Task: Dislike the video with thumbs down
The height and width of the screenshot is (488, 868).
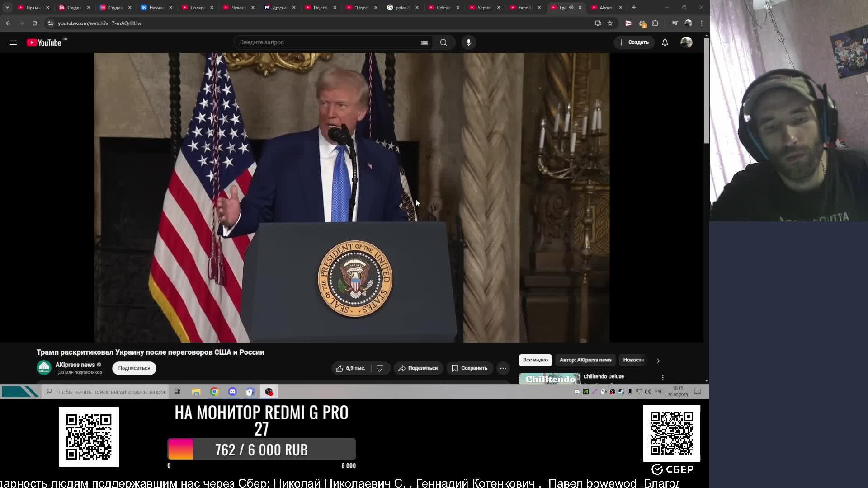Action: point(380,368)
